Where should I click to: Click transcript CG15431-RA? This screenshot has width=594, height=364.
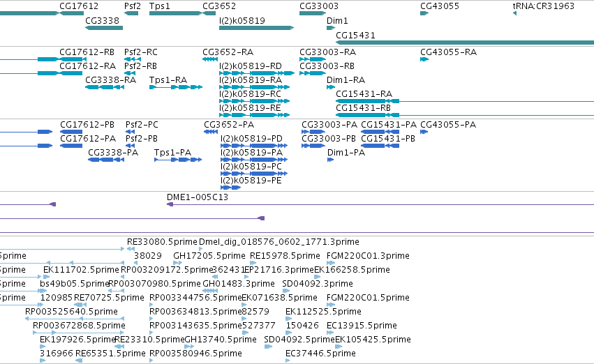364,94
